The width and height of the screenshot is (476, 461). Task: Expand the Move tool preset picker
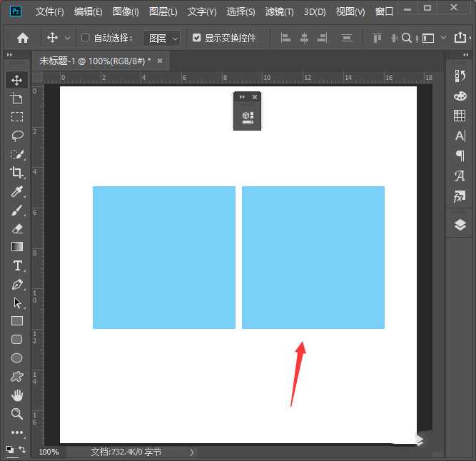pyautogui.click(x=68, y=38)
